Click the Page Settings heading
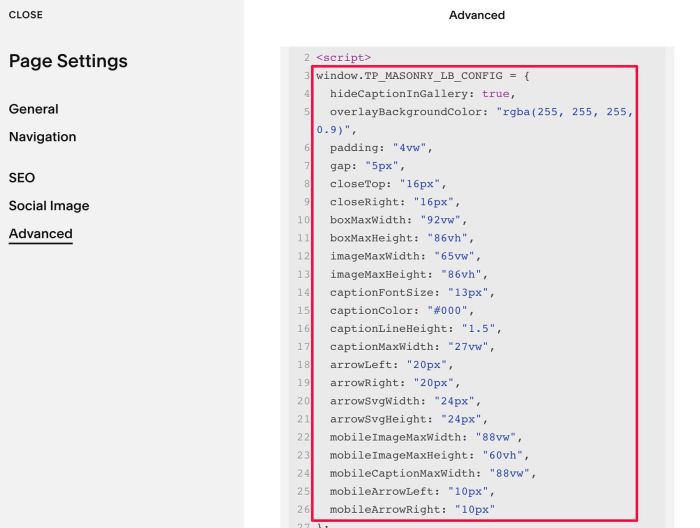 pos(68,61)
